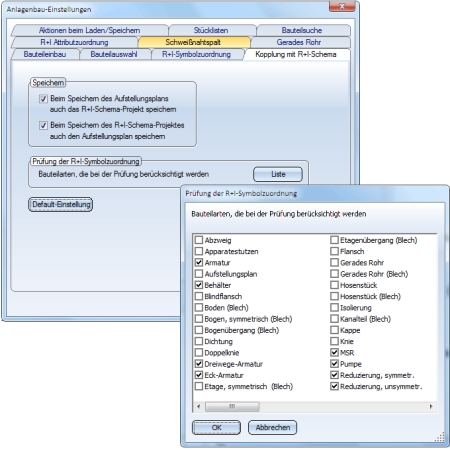Tick the Kappe checkbox
Image resolution: width=450 pixels, height=450 pixels.
334,330
